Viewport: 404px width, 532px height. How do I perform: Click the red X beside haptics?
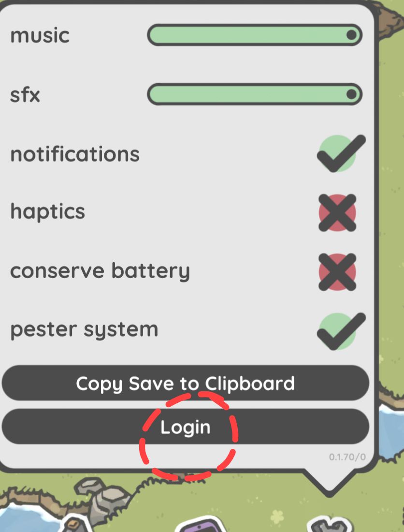(x=338, y=213)
